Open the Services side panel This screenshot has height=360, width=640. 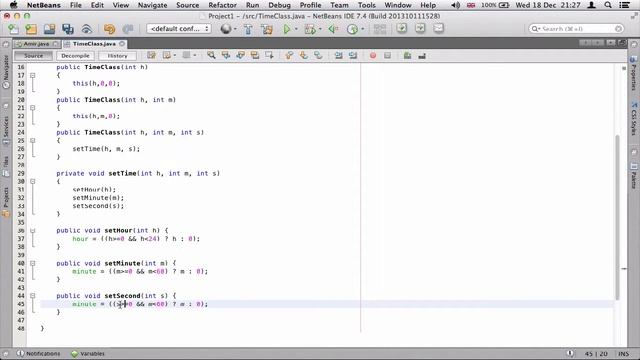6,130
